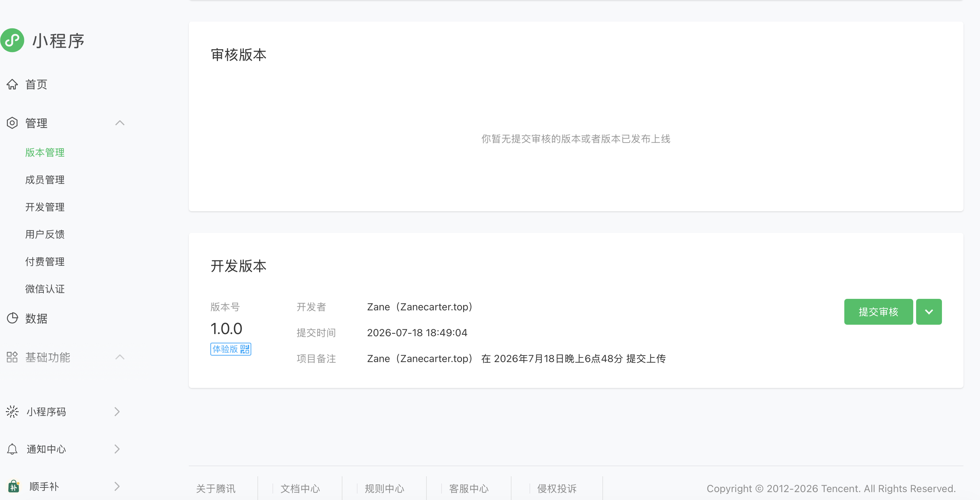This screenshot has height=500, width=980.
Task: Open 开发管理 in the sidebar
Action: click(x=45, y=207)
